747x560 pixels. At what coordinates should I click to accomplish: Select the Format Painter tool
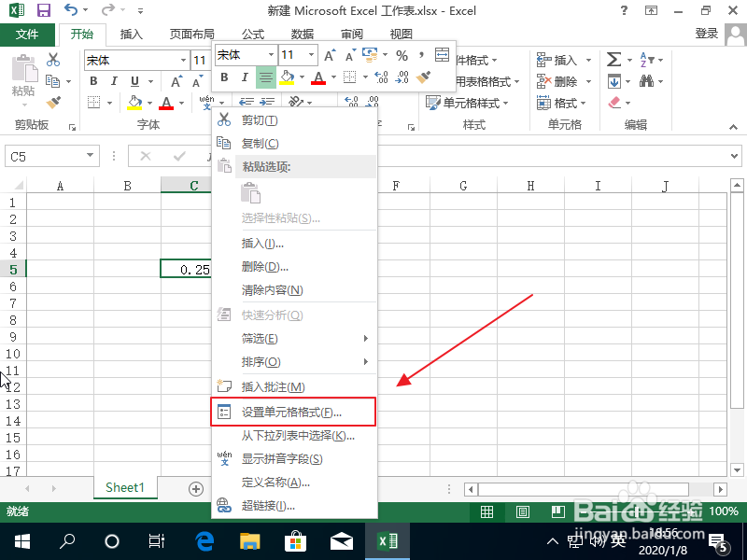coord(53,103)
